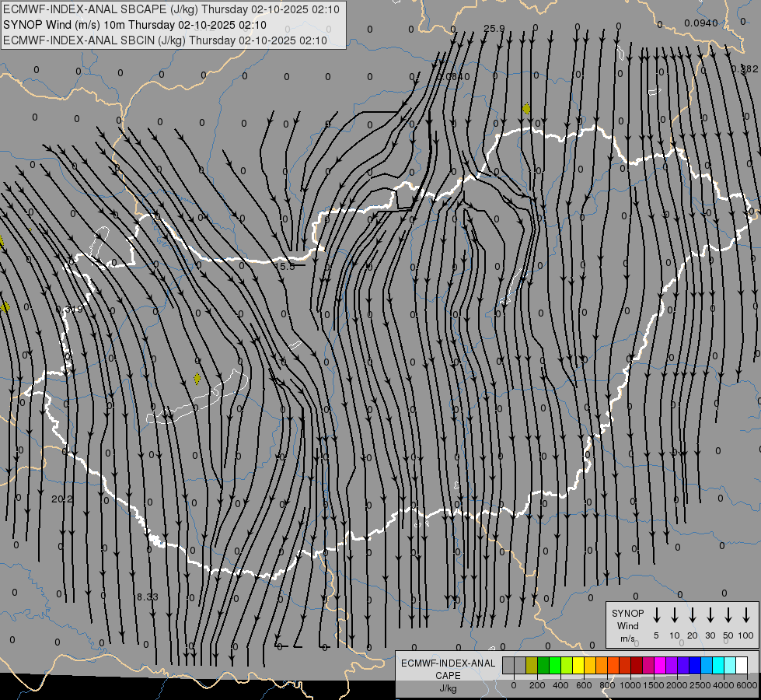Click the 30 speed label in wind legend
The image size is (761, 700).
tap(710, 635)
